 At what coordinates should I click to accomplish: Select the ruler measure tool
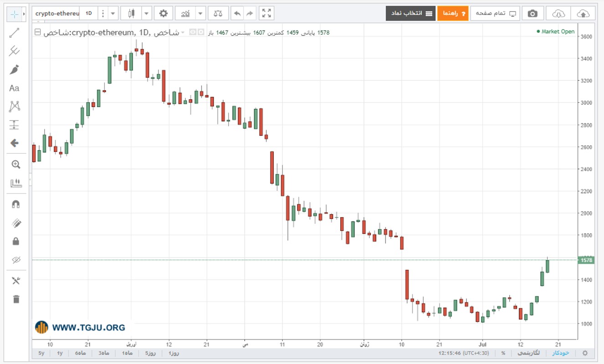point(16,183)
